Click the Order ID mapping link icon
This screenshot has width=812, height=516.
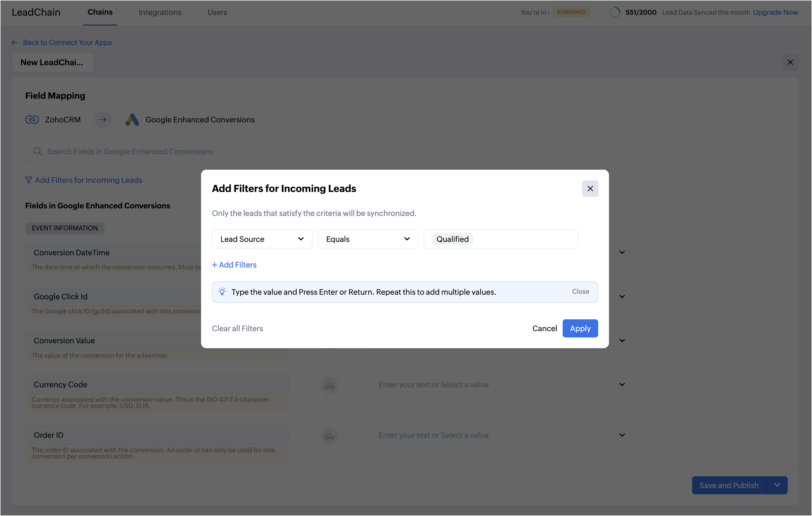click(329, 436)
